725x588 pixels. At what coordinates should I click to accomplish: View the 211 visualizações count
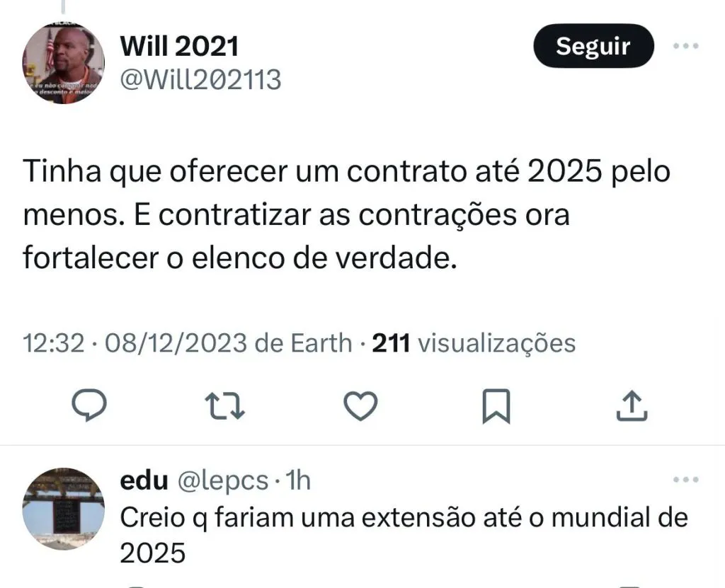(x=473, y=344)
